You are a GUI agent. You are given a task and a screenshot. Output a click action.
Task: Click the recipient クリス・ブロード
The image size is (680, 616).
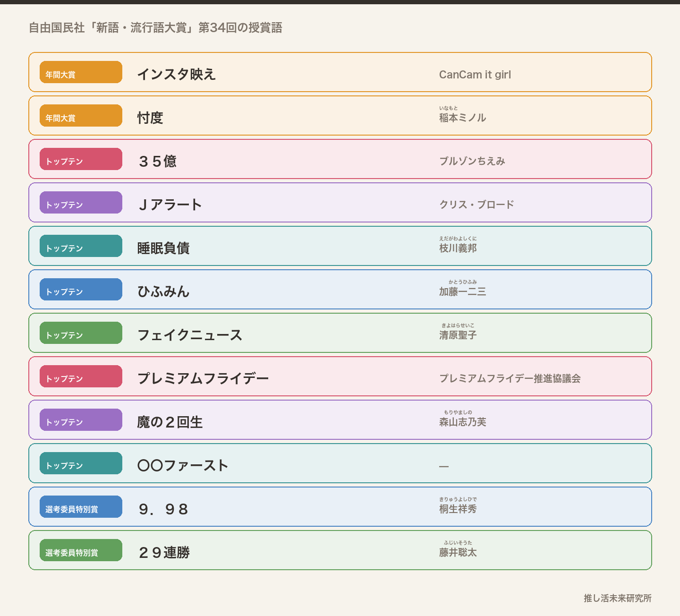(476, 205)
